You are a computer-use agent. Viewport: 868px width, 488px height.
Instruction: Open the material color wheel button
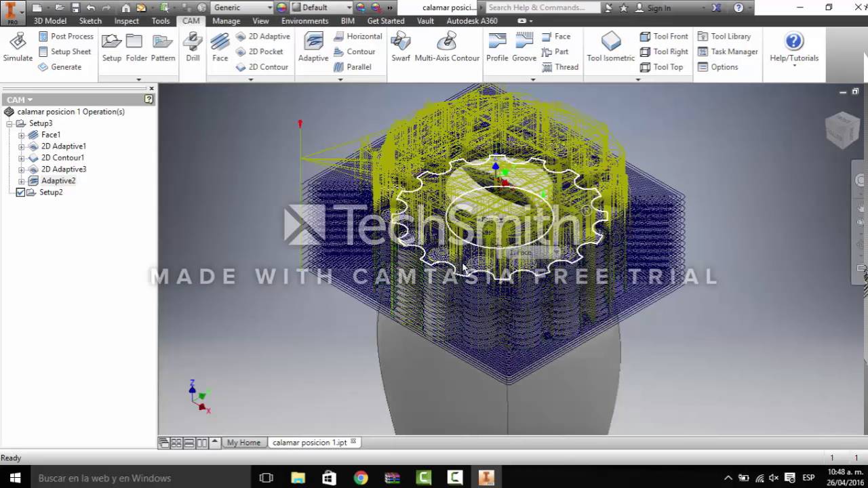tap(281, 8)
